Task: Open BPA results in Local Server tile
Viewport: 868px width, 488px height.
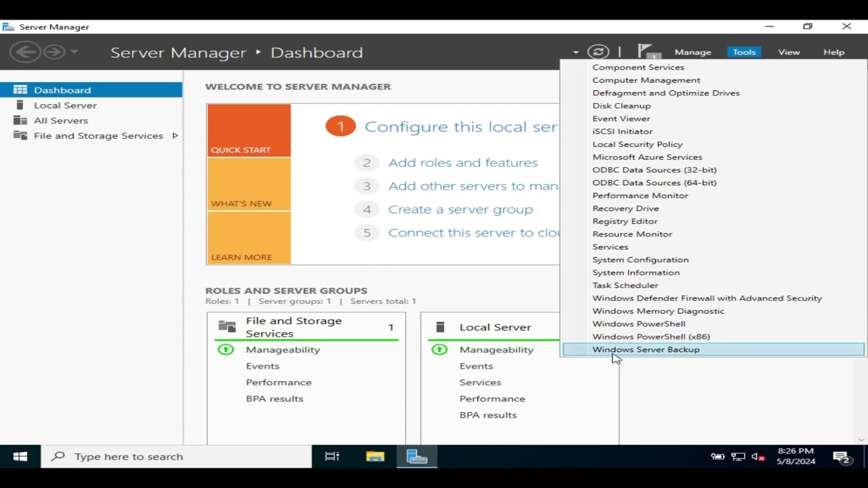Action: pos(488,415)
